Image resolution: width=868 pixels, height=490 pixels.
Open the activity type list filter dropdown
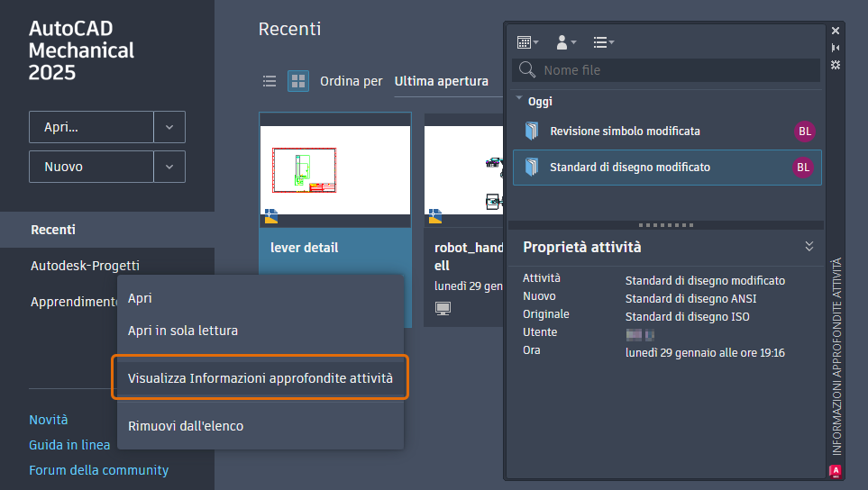click(x=603, y=42)
